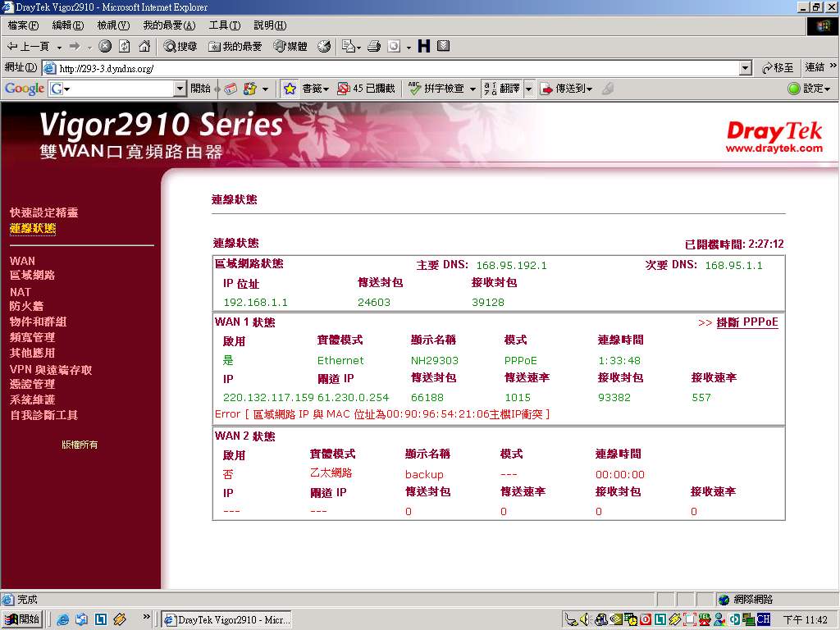The width and height of the screenshot is (840, 630).
Task: Open the LAN (區域網路) sidebar menu
Action: (x=32, y=275)
